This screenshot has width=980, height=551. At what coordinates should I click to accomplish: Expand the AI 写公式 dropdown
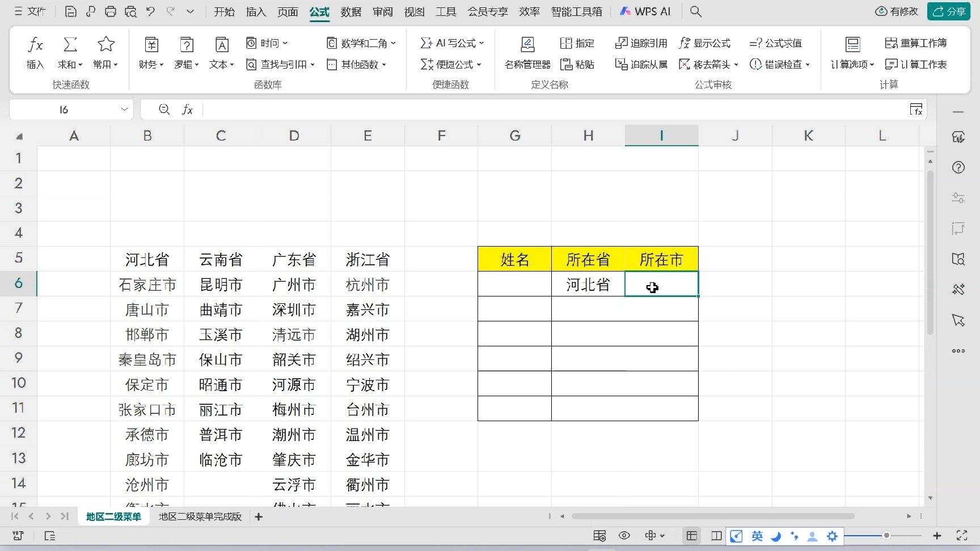(452, 43)
